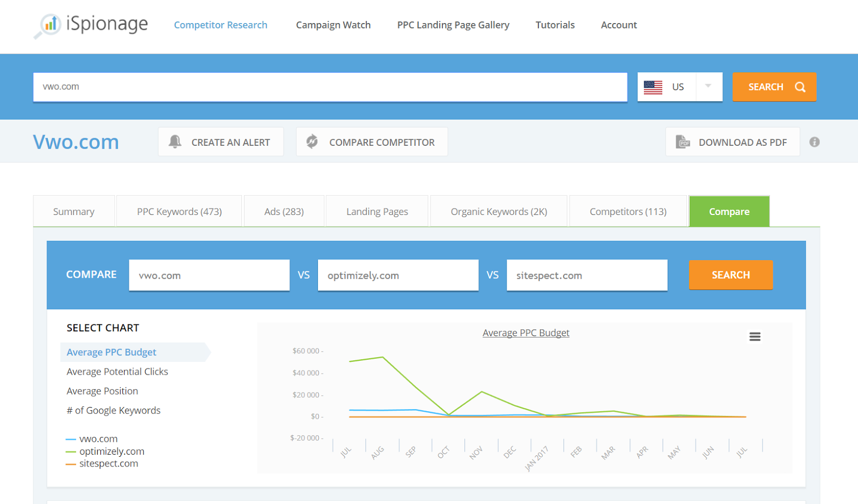The width and height of the screenshot is (858, 504).
Task: Open the Landing Pages tab
Action: click(x=377, y=211)
